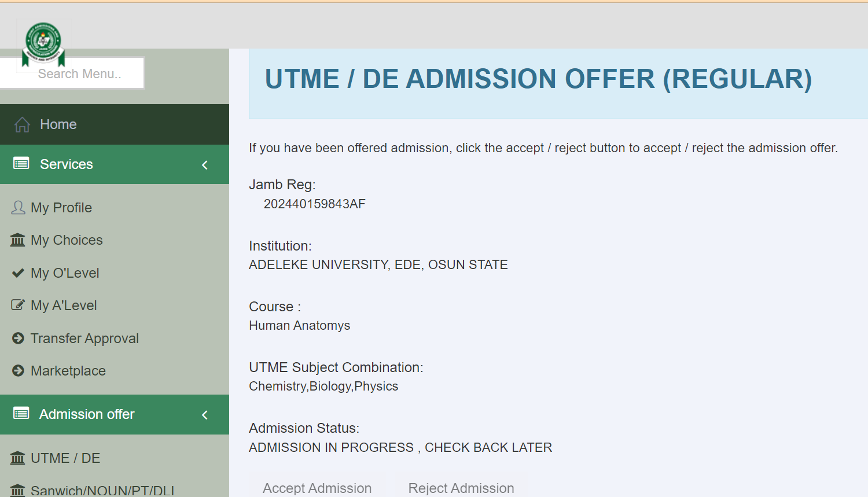Select the bank icon beside UTME / DE
Screen dimensions: 868x497
click(17, 458)
